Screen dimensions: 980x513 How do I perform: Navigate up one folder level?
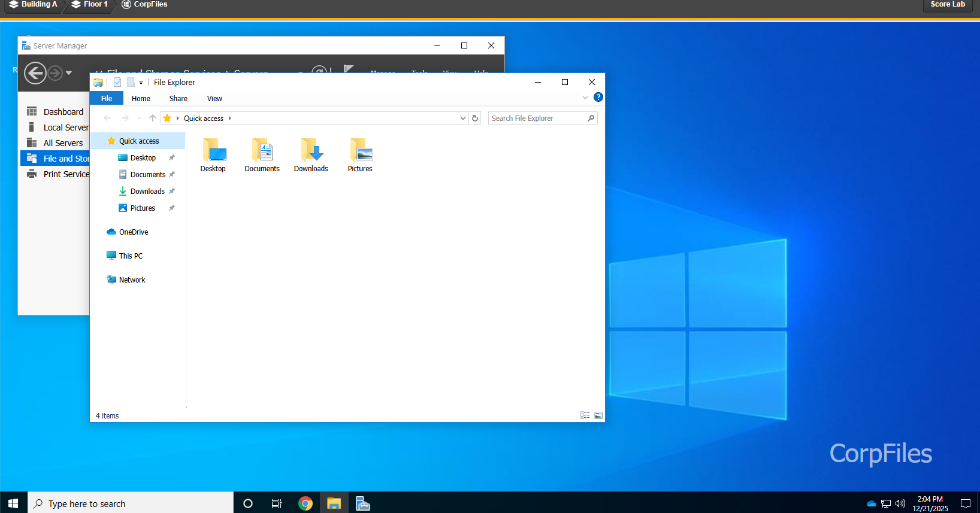coord(153,119)
